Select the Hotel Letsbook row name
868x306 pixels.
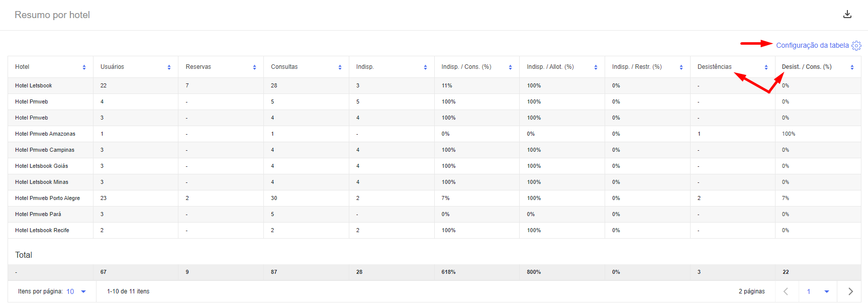point(33,85)
